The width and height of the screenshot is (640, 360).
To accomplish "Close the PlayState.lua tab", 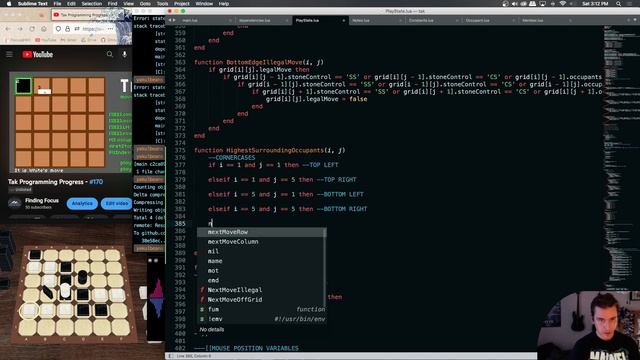I will 344,20.
